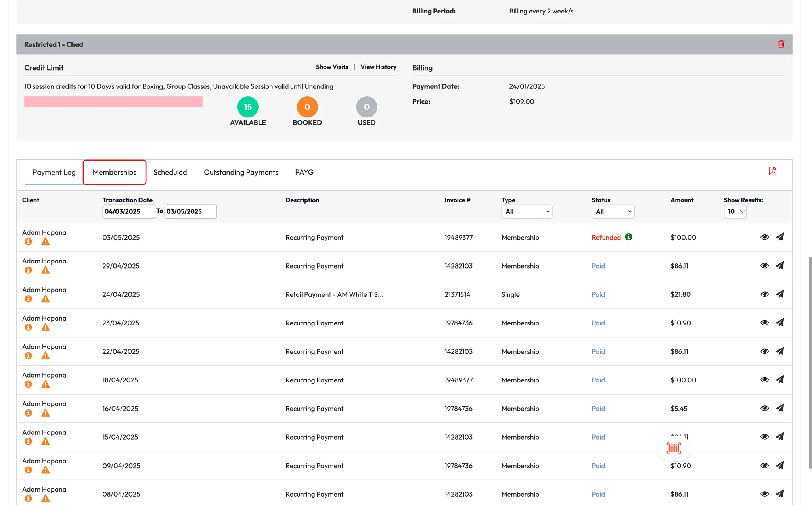Open the Status filter dropdown

tap(613, 211)
